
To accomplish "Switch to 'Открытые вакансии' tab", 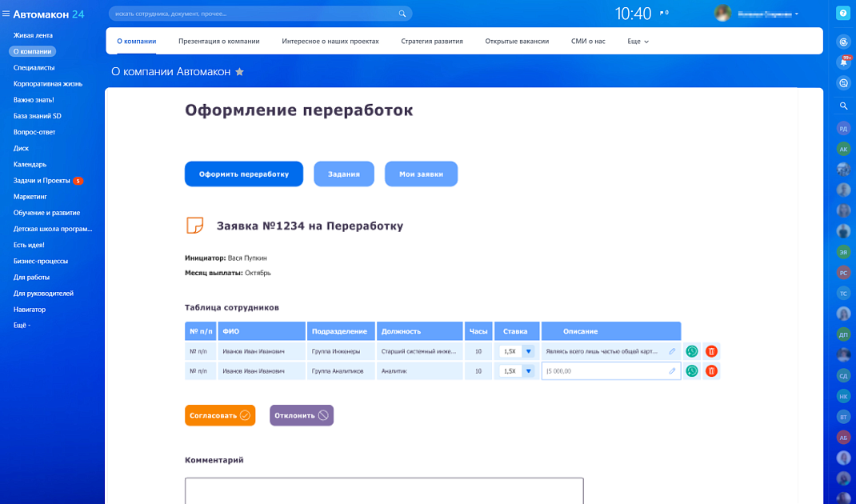I will pyautogui.click(x=517, y=41).
